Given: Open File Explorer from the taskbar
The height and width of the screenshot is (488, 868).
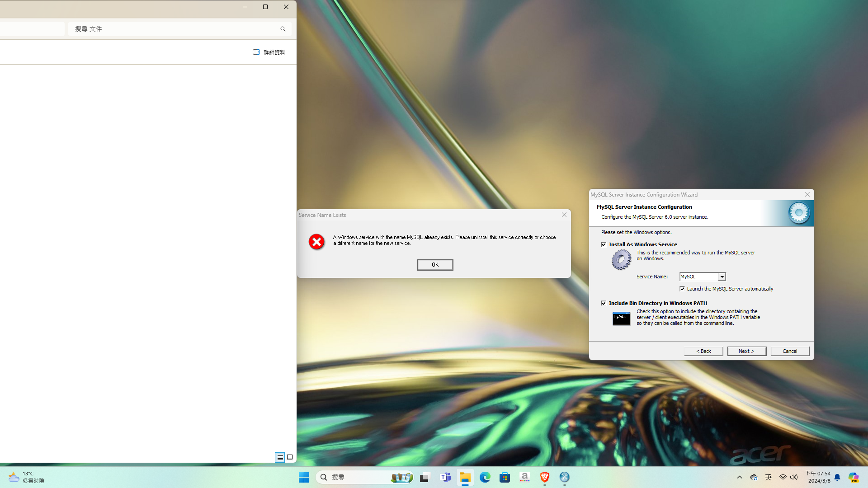Looking at the screenshot, I should tap(465, 477).
